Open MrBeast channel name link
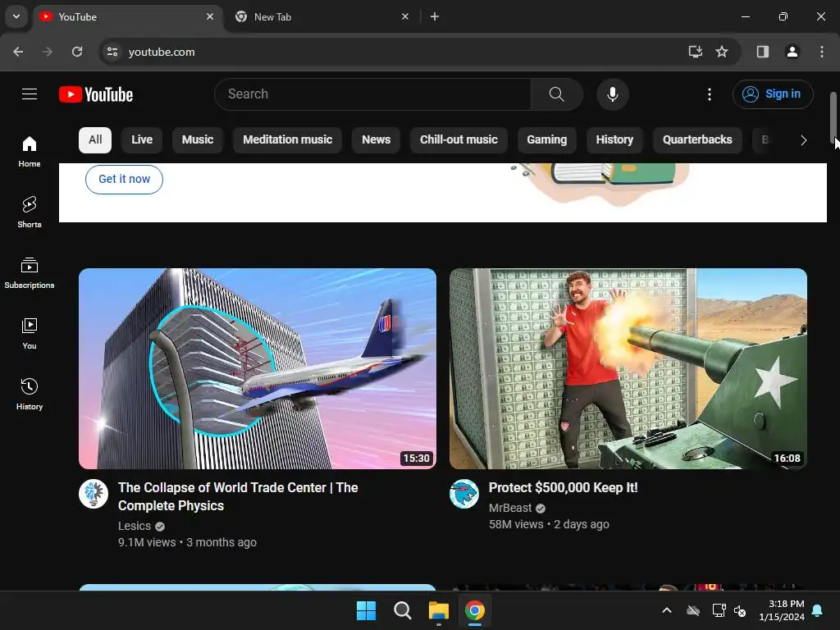The height and width of the screenshot is (630, 840). tap(510, 508)
